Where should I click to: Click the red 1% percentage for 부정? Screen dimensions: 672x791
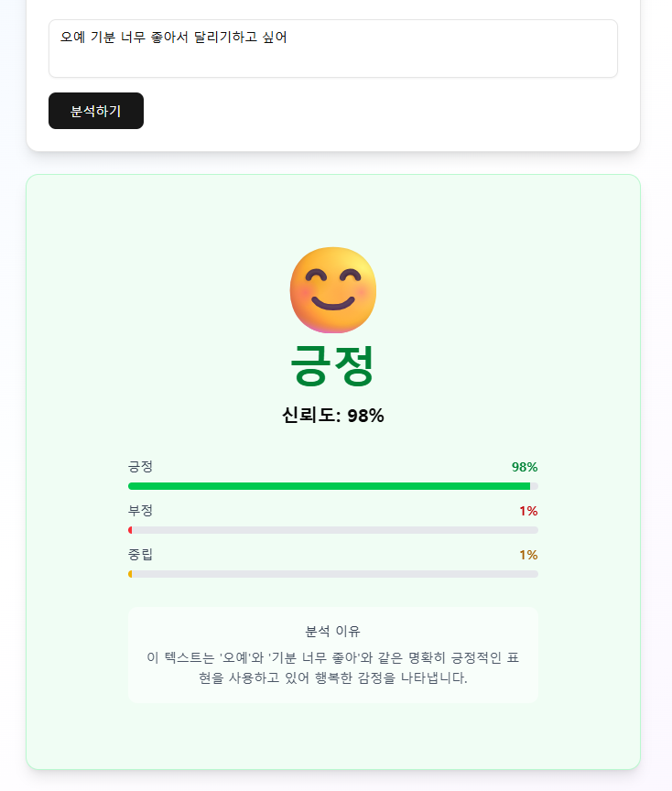click(529, 511)
